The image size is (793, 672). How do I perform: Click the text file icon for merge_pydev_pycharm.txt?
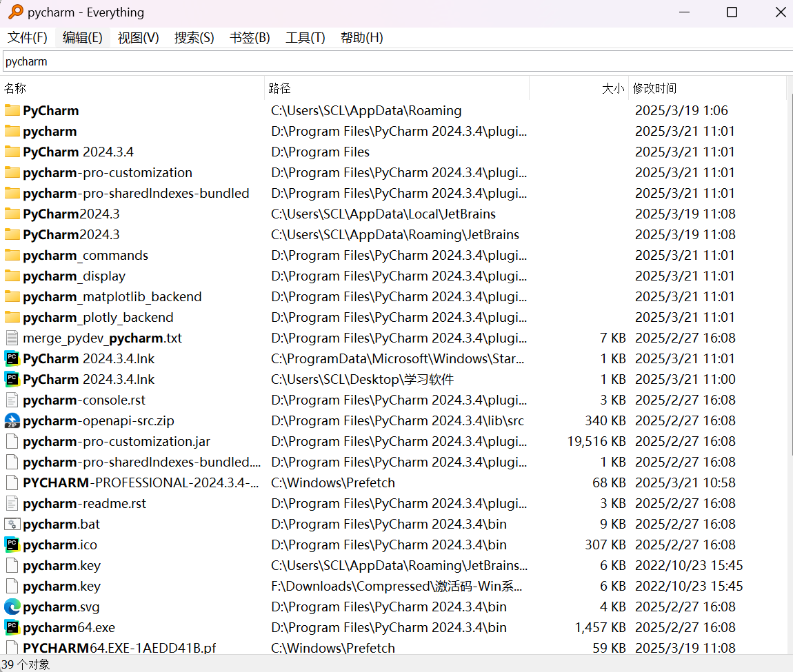[x=12, y=338]
